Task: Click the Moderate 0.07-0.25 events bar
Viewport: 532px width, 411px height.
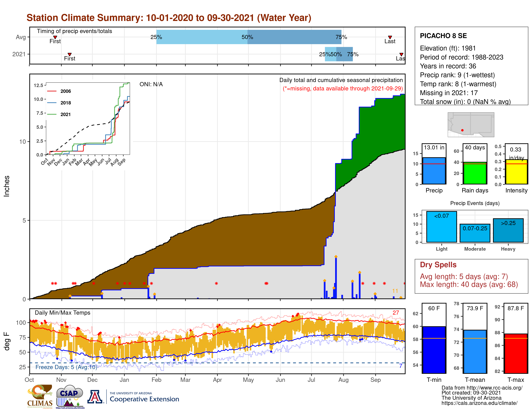Action: pyautogui.click(x=475, y=233)
